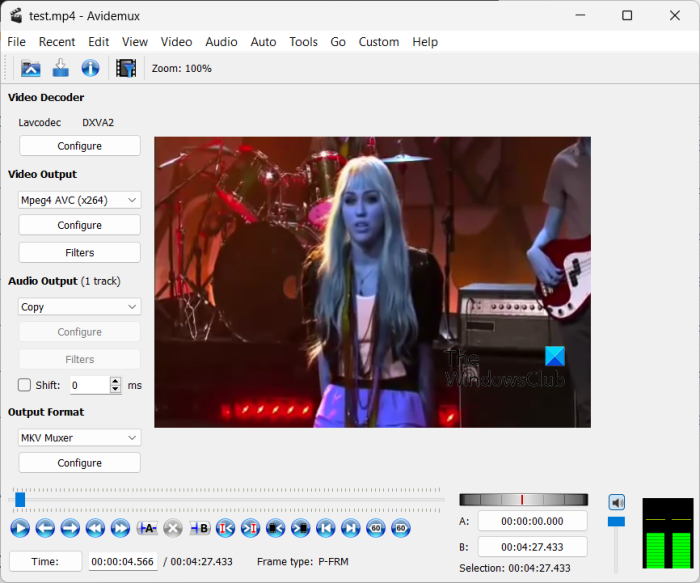This screenshot has width=700, height=583.
Task: Click Configure under Video Decoder
Action: tap(80, 146)
